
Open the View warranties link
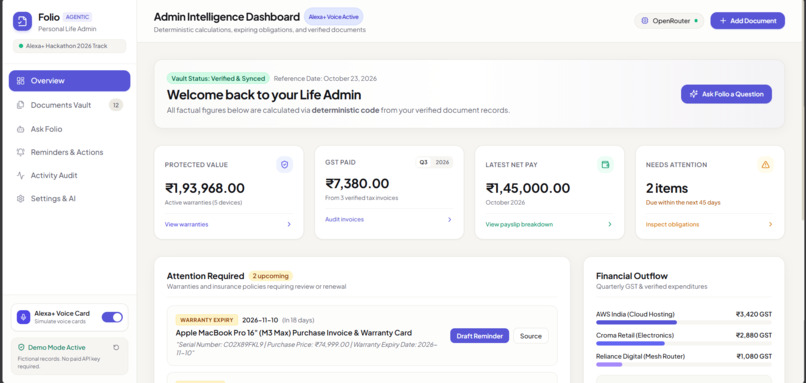tap(187, 224)
